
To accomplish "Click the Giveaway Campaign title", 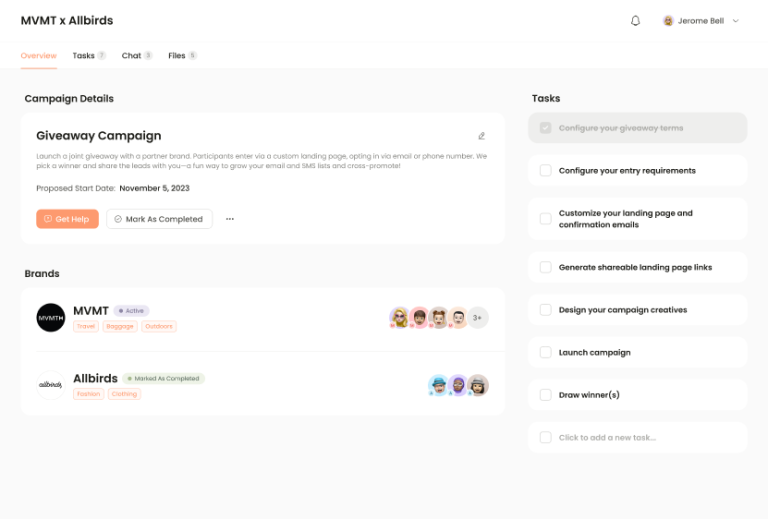I will pos(98,136).
